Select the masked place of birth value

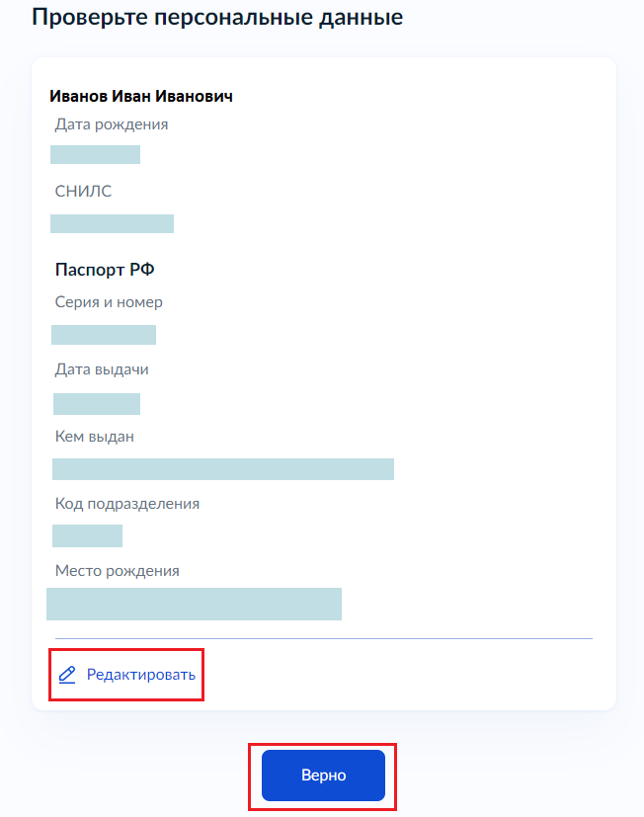194,604
